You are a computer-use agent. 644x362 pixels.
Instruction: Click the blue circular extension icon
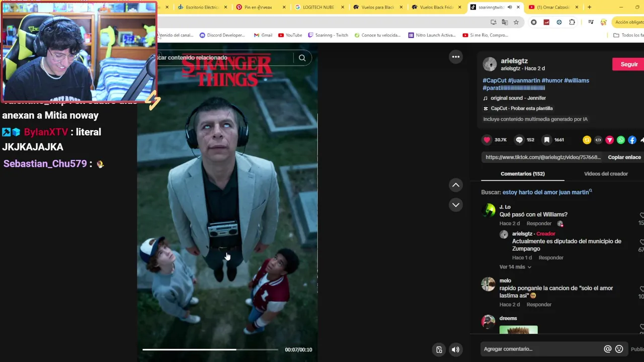click(559, 22)
